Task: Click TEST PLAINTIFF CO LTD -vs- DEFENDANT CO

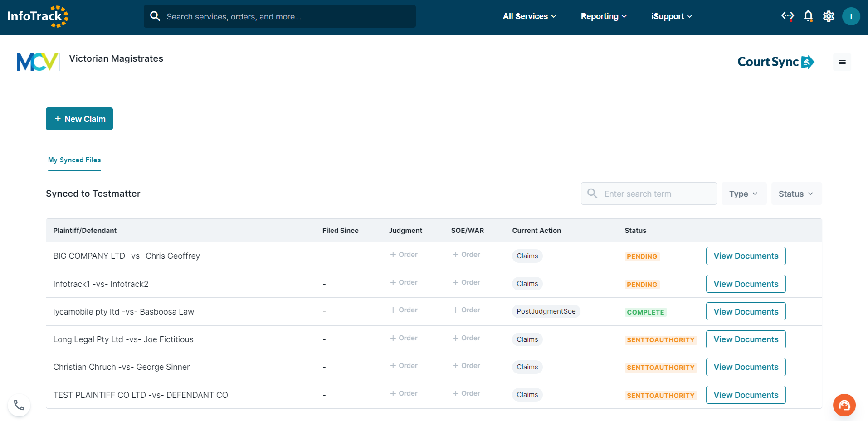Action: coord(141,395)
